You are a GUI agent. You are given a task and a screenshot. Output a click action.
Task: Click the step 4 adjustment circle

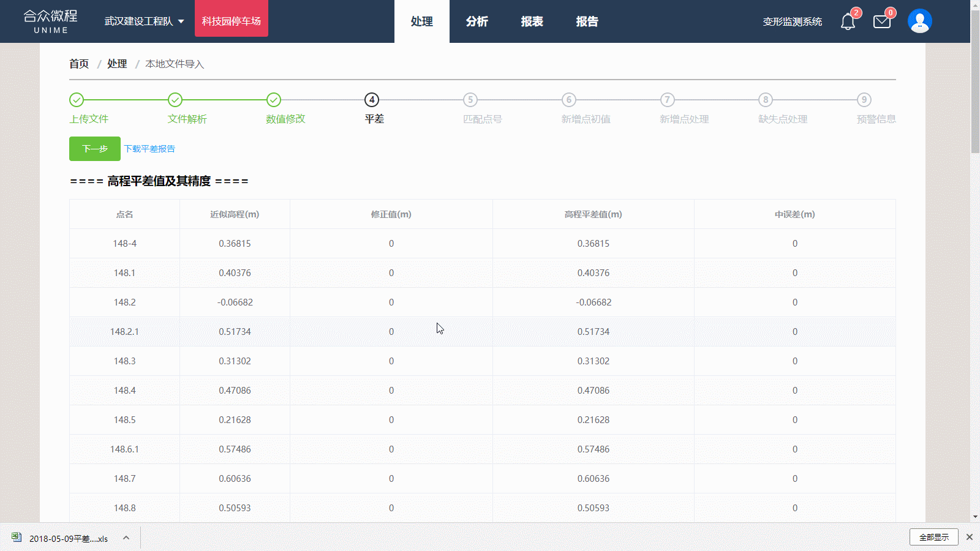(372, 100)
